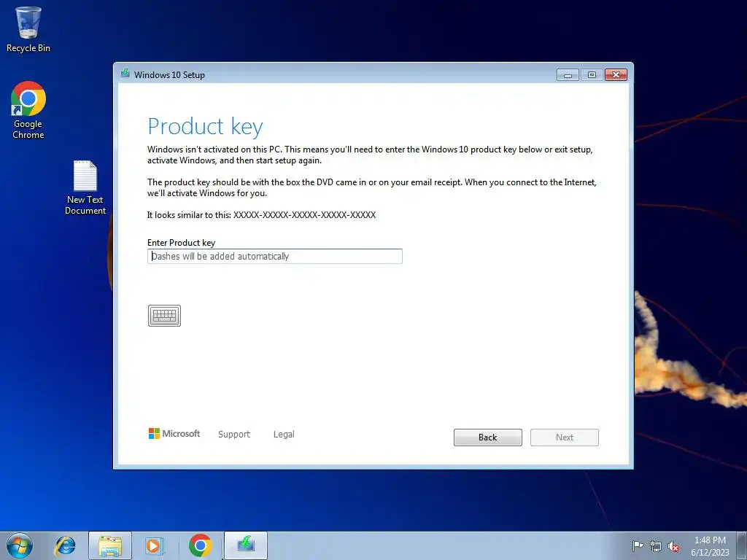
Task: Click the Microsoft logo in setup
Action: coord(174,433)
